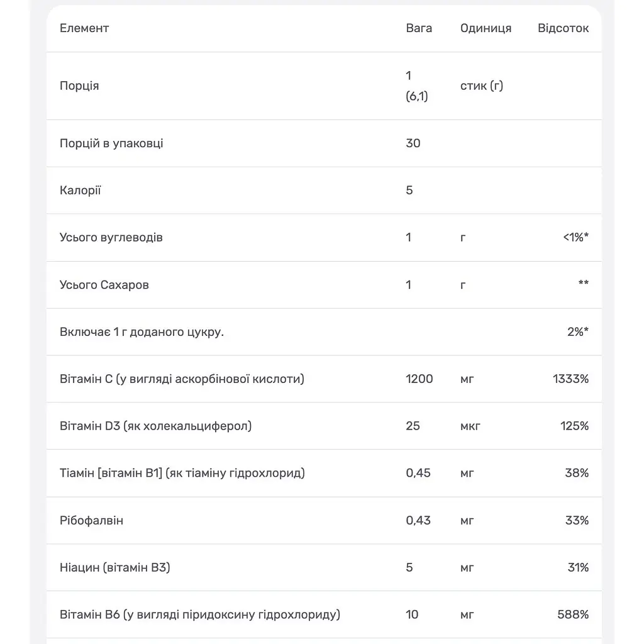644x644 pixels.
Task: Click the 588% percentage value
Action: click(x=573, y=614)
